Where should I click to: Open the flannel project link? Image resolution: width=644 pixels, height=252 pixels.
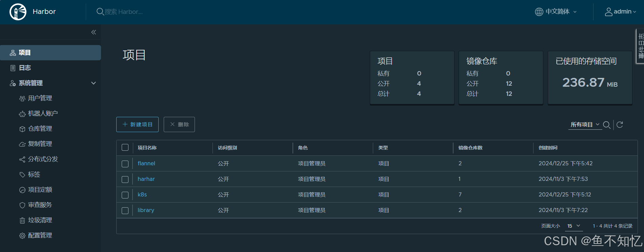pos(146,163)
